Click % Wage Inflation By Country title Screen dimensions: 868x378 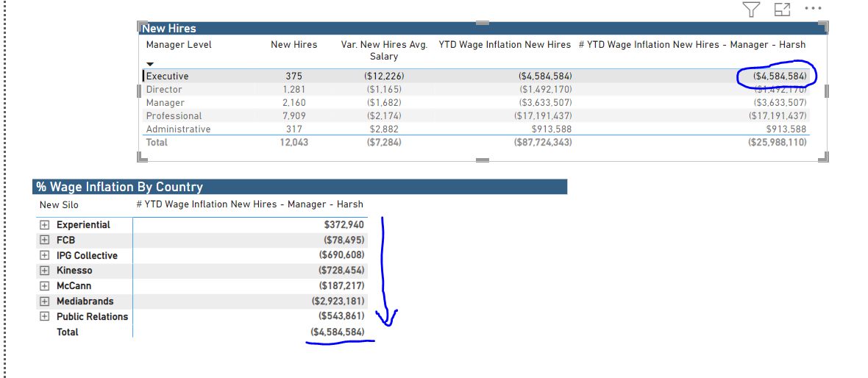120,187
